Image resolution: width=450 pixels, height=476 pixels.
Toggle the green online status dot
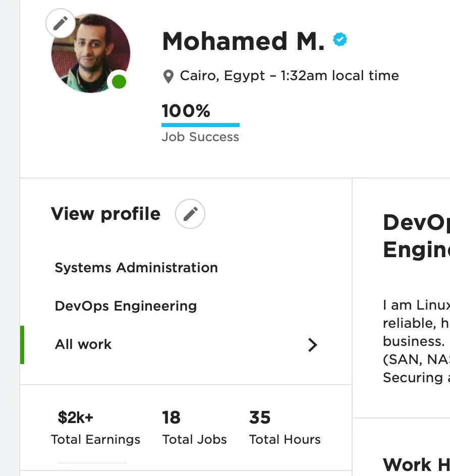[x=119, y=81]
